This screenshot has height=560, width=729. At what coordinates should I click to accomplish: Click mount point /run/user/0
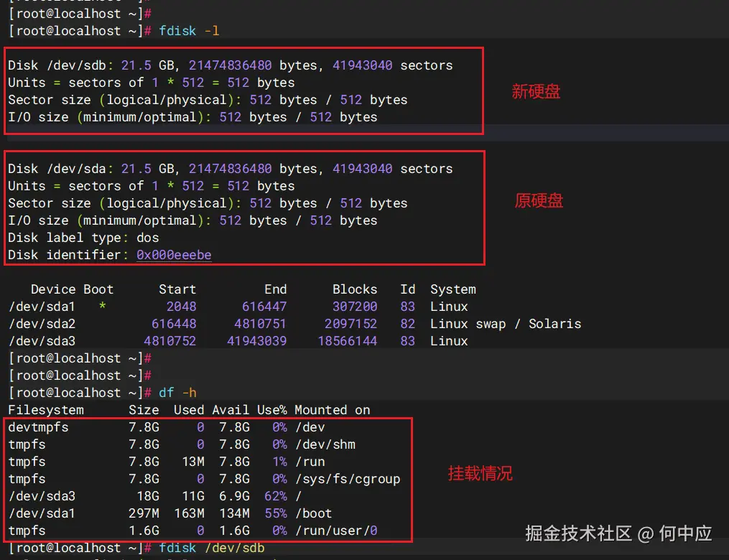[x=337, y=531]
